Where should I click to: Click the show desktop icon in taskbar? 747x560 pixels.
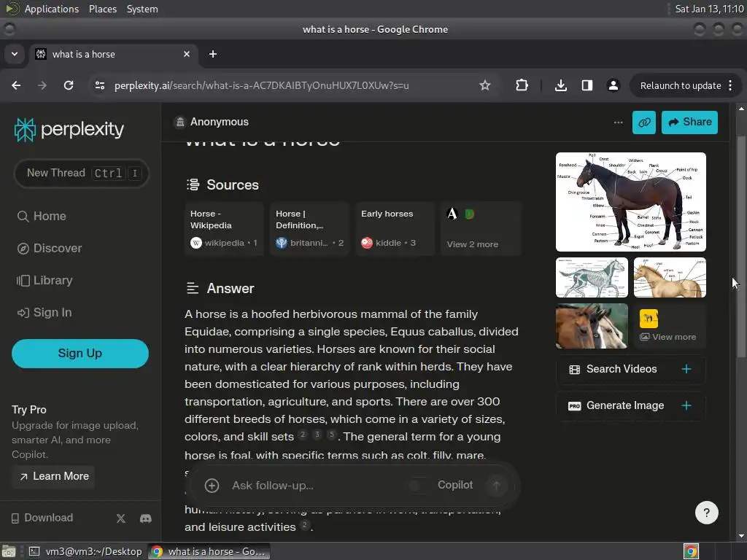click(9, 551)
